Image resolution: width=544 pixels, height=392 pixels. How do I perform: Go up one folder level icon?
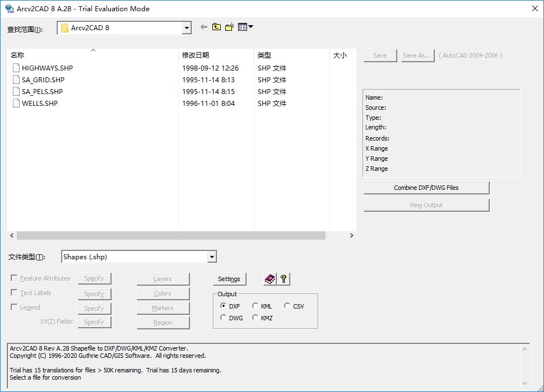click(x=216, y=27)
